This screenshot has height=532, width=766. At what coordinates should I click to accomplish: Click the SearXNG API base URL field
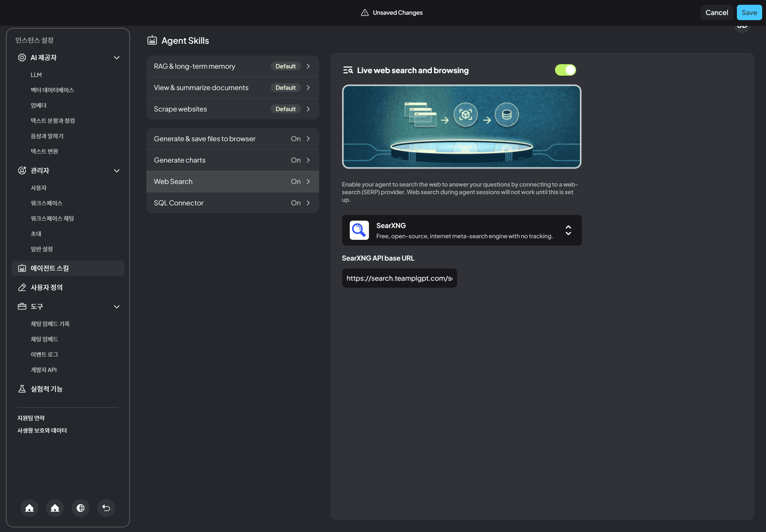[x=399, y=278]
